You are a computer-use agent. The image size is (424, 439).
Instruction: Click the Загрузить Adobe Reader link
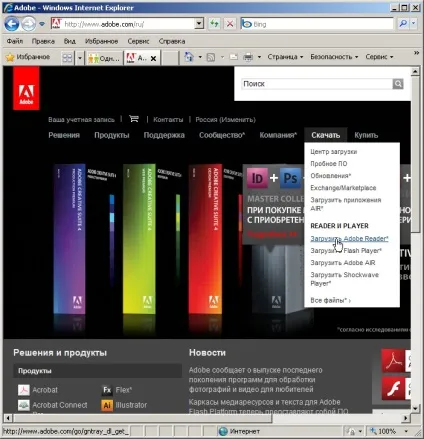click(349, 239)
